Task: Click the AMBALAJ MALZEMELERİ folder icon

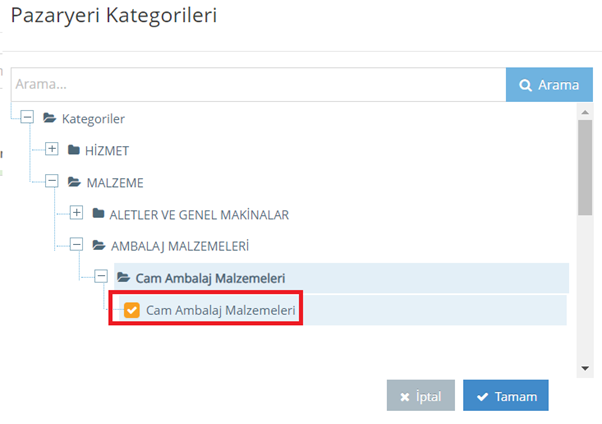Action: point(99,245)
